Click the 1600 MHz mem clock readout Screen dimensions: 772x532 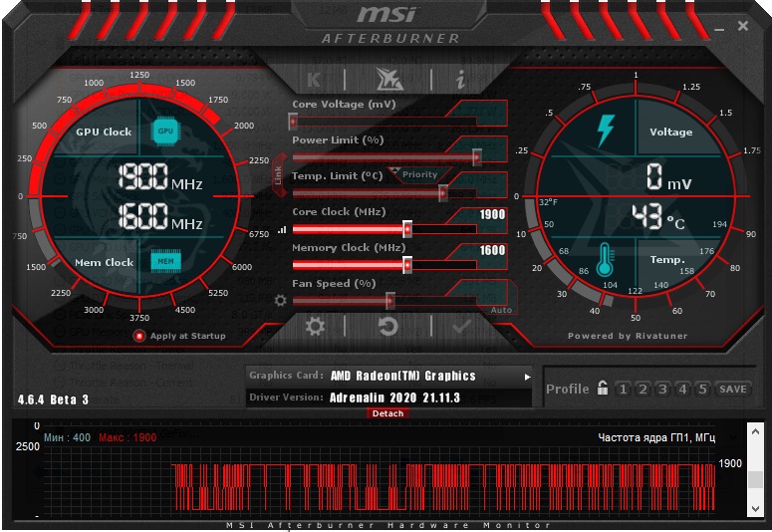[x=160, y=218]
